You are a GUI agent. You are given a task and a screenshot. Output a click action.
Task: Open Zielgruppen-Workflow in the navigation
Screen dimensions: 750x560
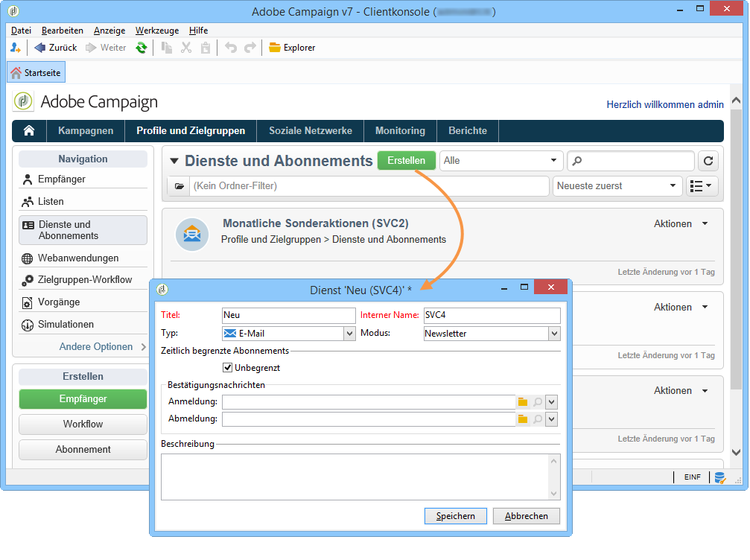click(x=83, y=280)
